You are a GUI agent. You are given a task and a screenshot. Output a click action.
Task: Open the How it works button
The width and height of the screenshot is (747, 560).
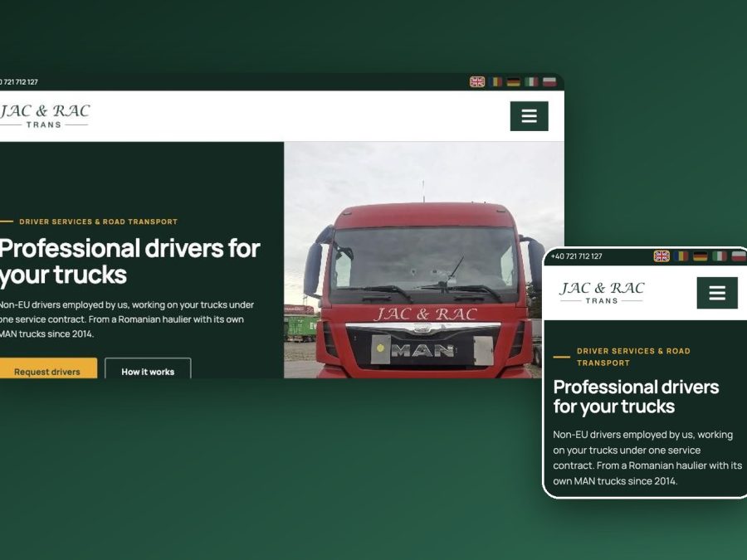[148, 368]
